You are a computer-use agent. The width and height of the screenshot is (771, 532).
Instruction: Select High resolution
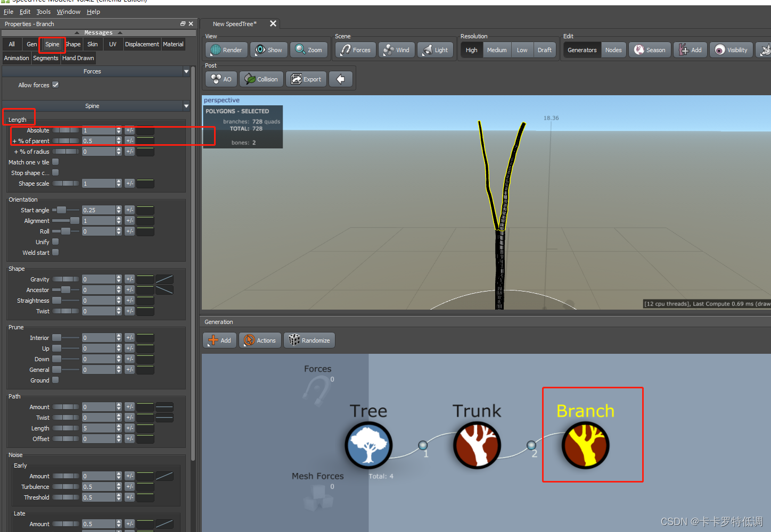pos(472,50)
